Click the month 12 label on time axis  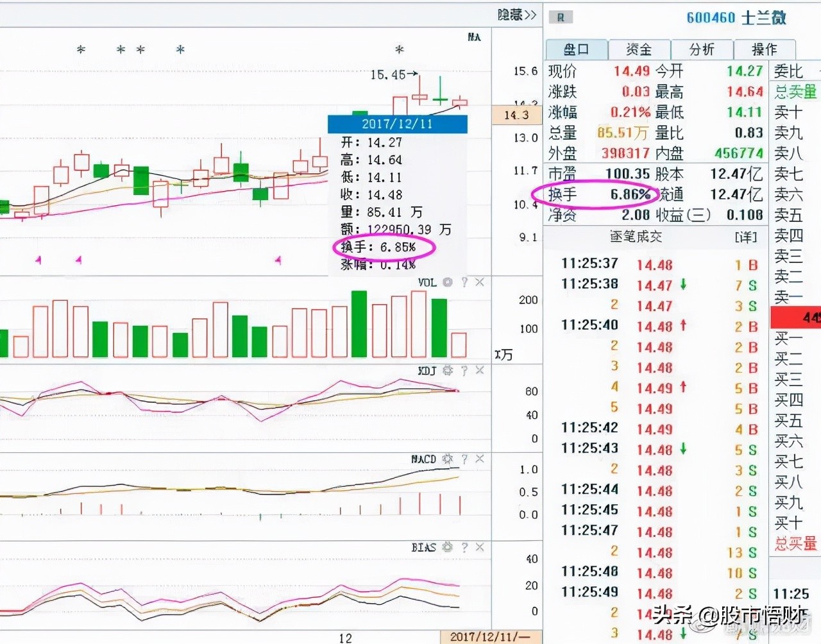(345, 638)
